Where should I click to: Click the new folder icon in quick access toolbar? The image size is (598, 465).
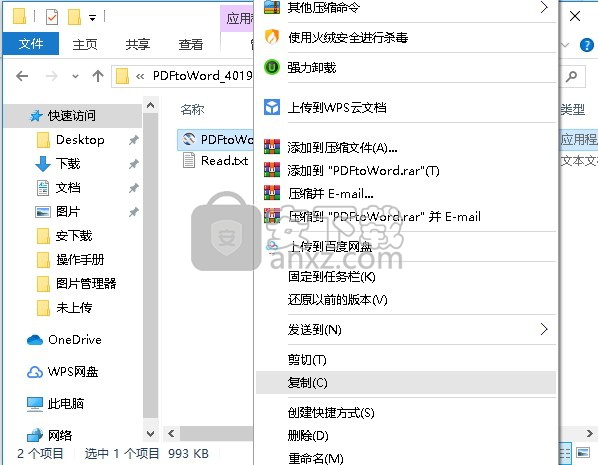click(x=74, y=17)
